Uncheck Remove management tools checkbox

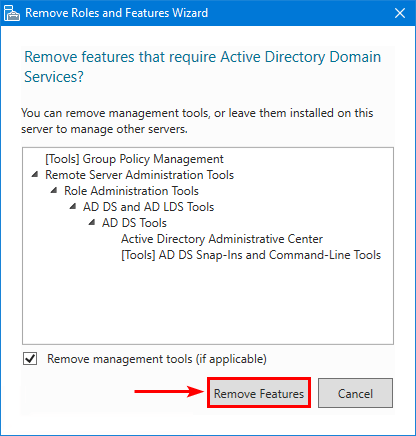(x=30, y=359)
